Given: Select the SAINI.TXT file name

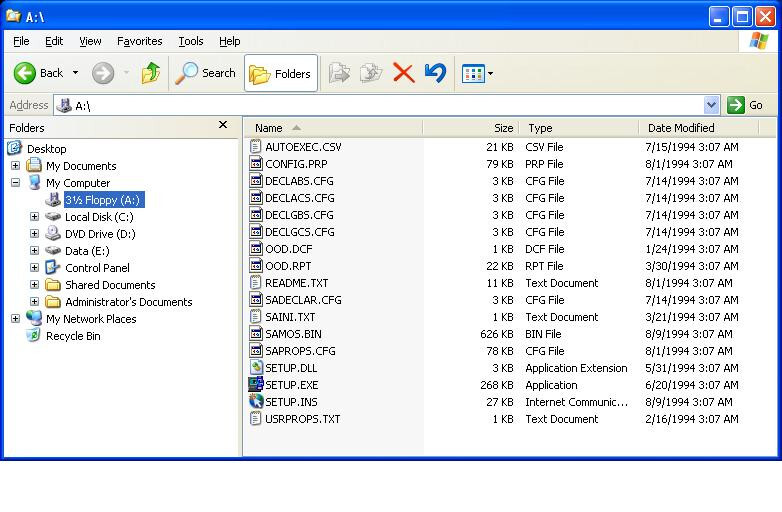Looking at the screenshot, I should 290,317.
